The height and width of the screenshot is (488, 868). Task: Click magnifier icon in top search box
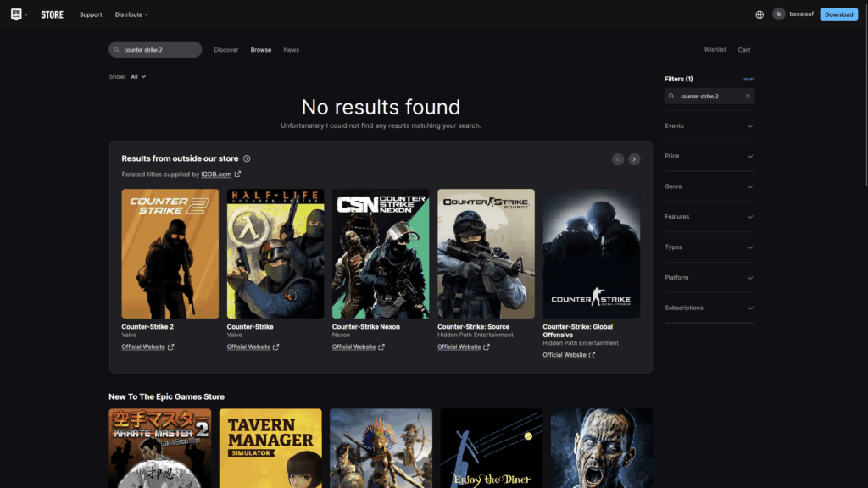116,50
